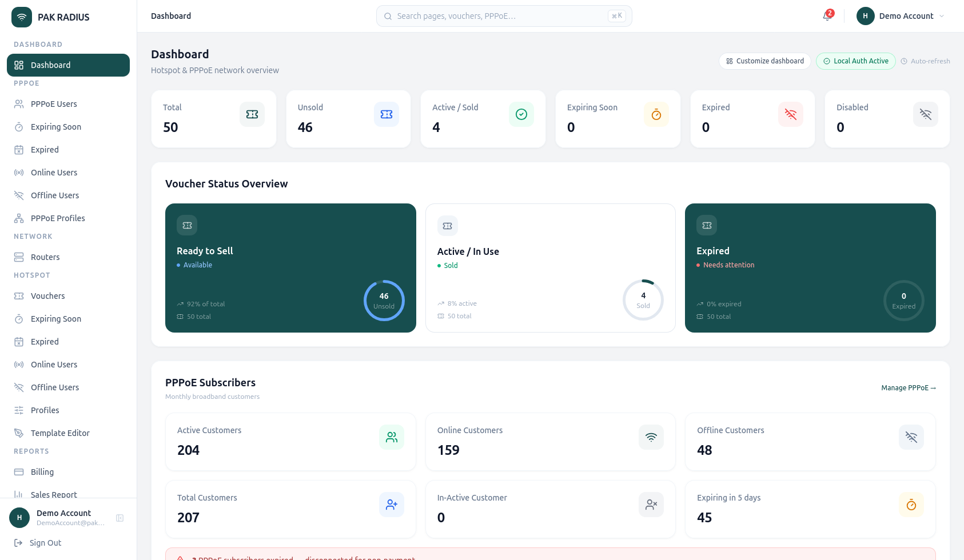This screenshot has width=964, height=560.
Task: Click the Demo Account profile in sidebar footer
Action: tap(58, 518)
